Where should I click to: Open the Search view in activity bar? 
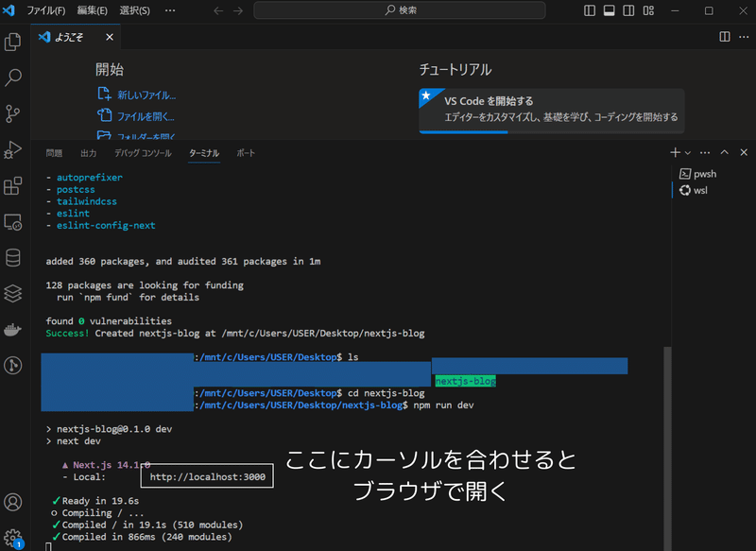tap(13, 77)
